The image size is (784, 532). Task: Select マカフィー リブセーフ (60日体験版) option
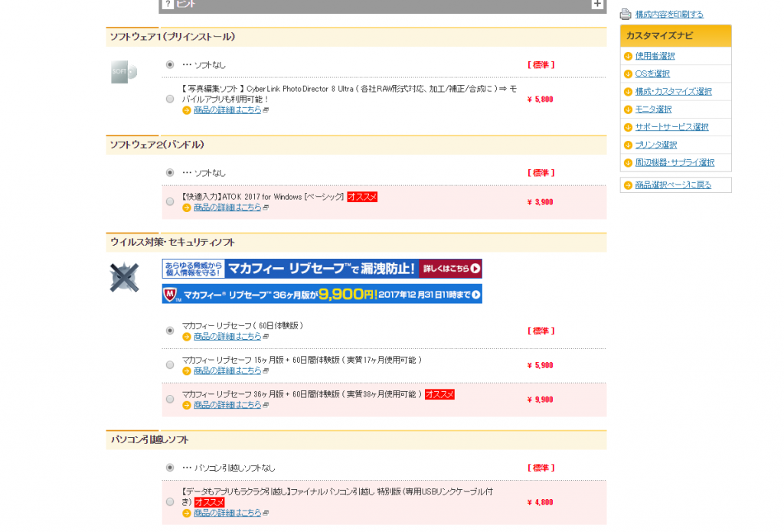tap(170, 331)
